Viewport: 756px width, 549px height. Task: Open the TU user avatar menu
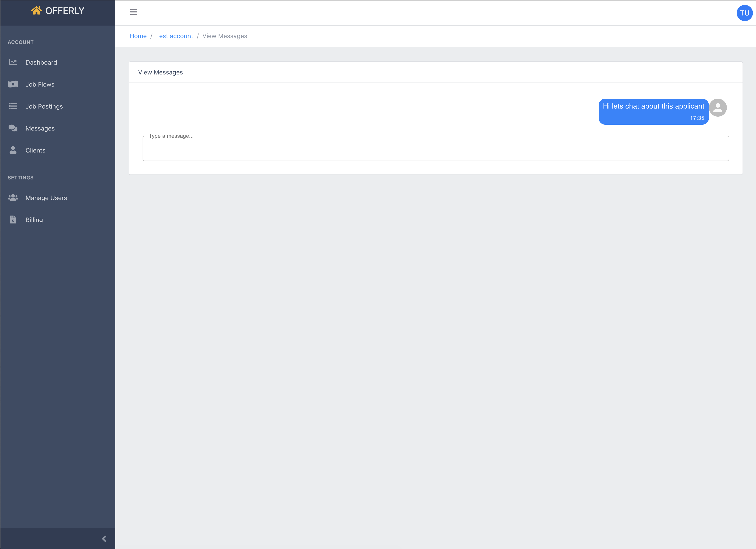[x=744, y=13]
